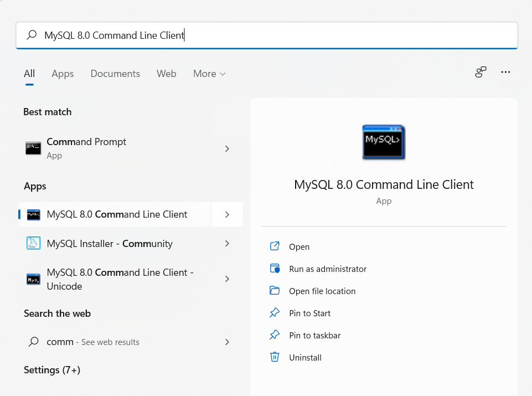Click the Command Prompt app icon
Image resolution: width=532 pixels, height=396 pixels.
coord(33,148)
